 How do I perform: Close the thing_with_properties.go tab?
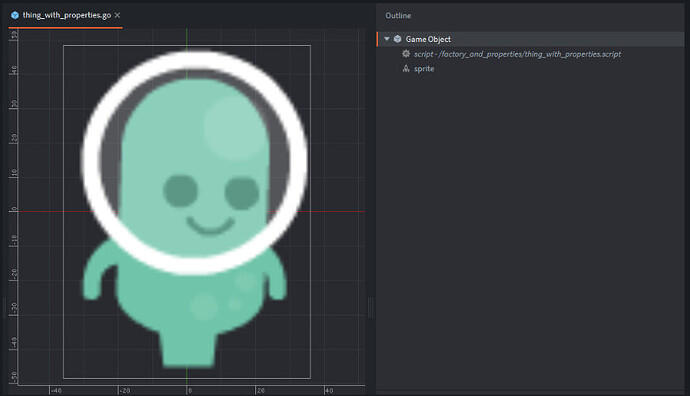(117, 15)
